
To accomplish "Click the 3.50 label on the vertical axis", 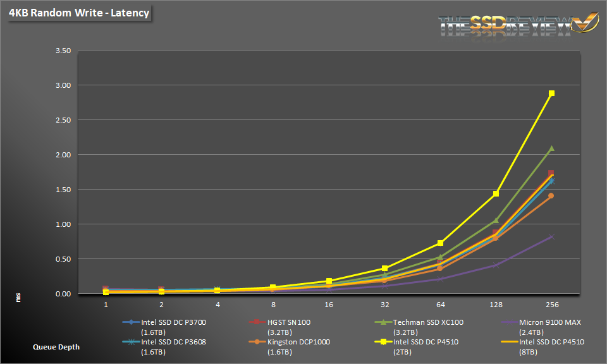I will [x=63, y=51].
